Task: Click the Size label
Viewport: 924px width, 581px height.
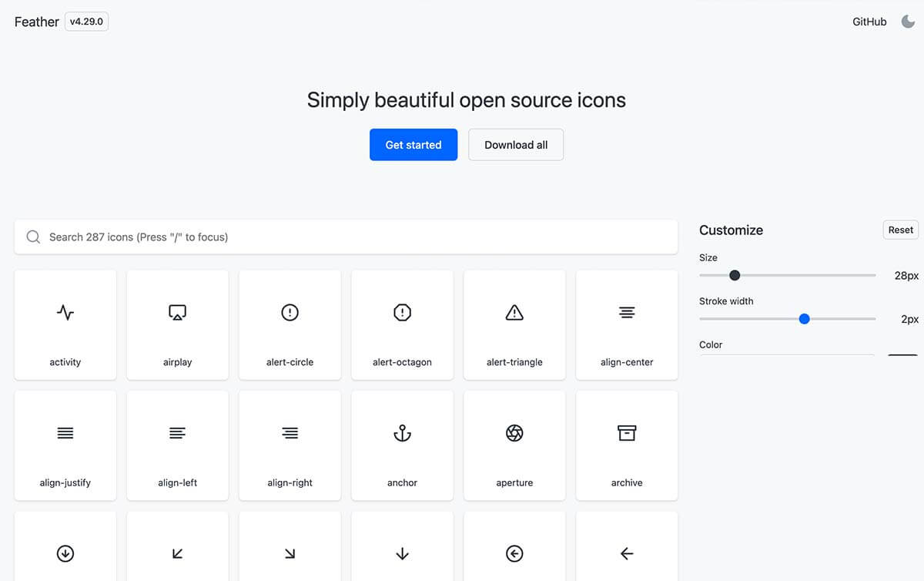Action: [708, 257]
